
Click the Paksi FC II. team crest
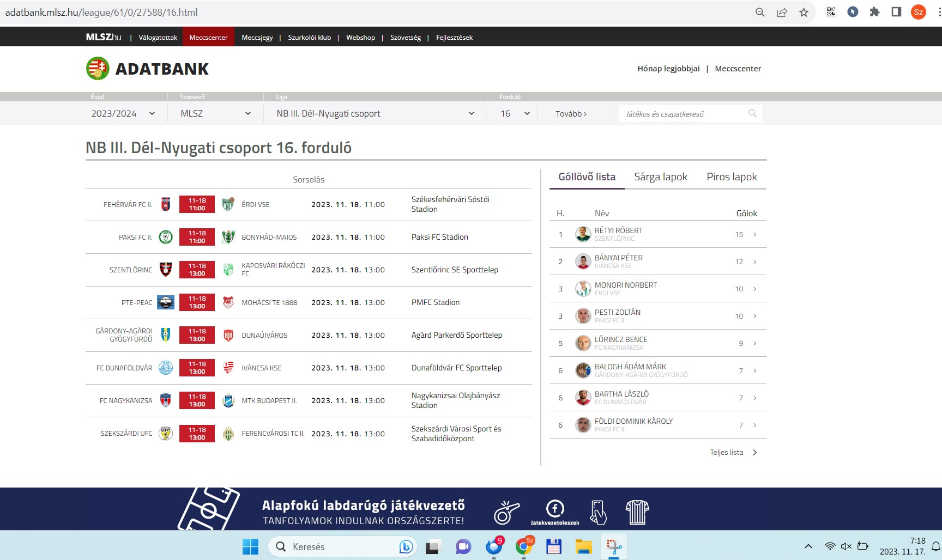(x=166, y=237)
